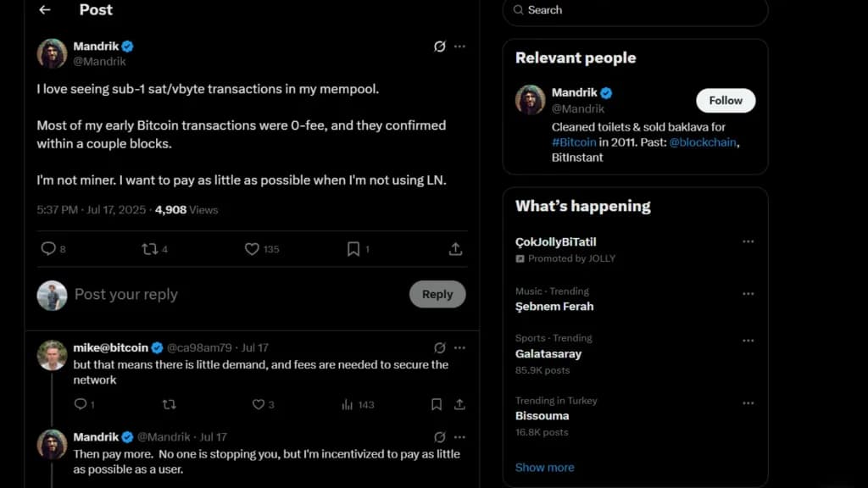Open the three-dot menu on the main post

[x=459, y=47]
